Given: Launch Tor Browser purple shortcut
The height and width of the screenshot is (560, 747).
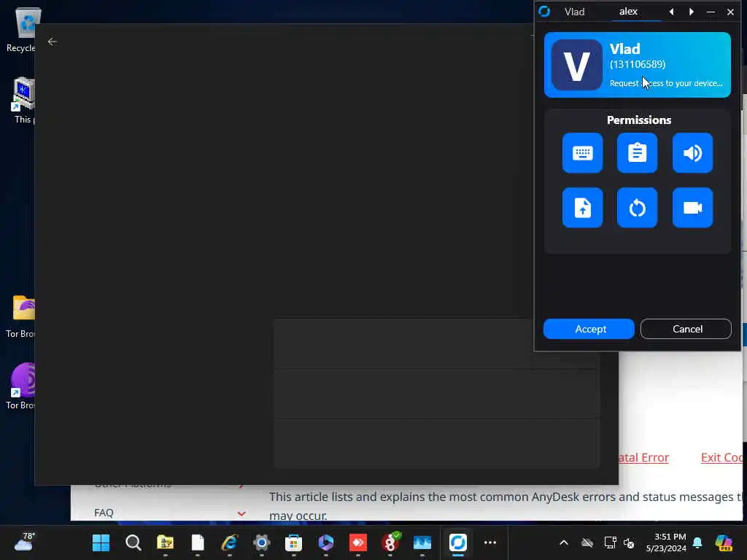Looking at the screenshot, I should pyautogui.click(x=23, y=386).
